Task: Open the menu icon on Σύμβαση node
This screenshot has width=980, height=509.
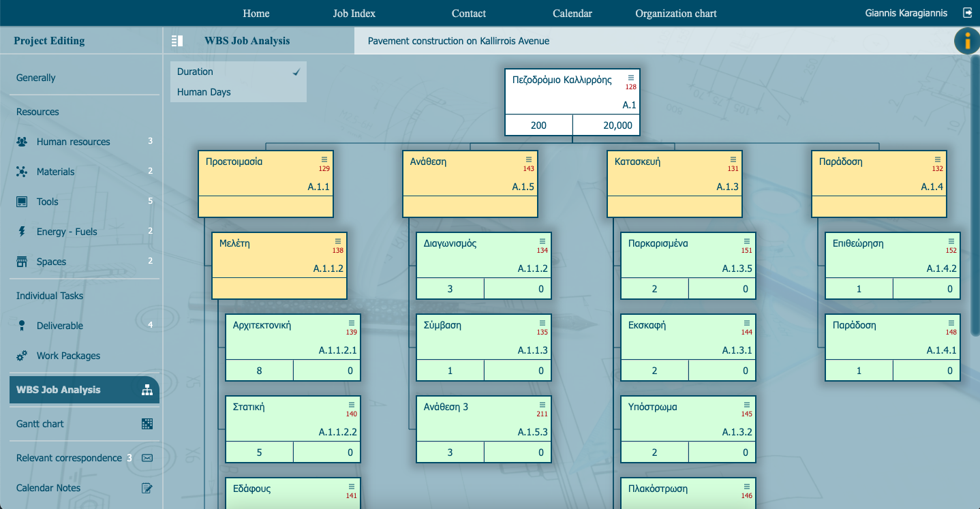Action: click(542, 323)
